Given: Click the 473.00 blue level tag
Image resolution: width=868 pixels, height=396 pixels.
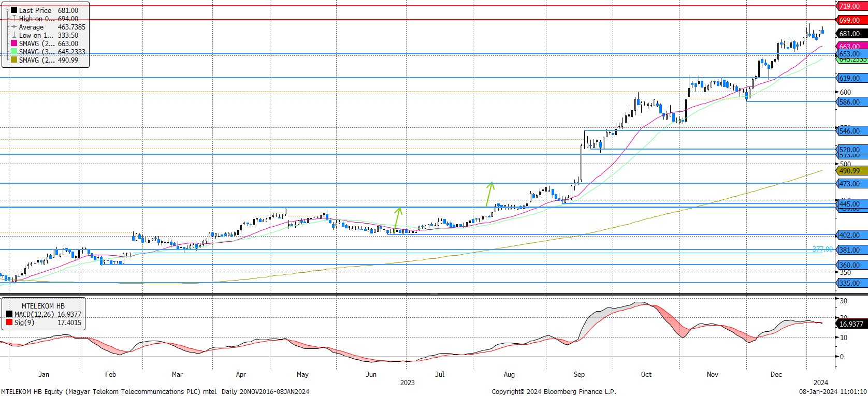Looking at the screenshot, I should 851,184.
